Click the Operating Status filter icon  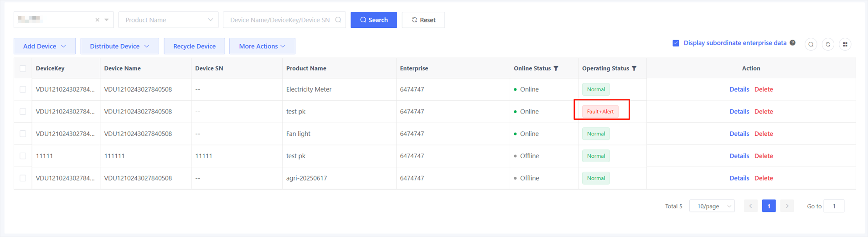click(634, 68)
